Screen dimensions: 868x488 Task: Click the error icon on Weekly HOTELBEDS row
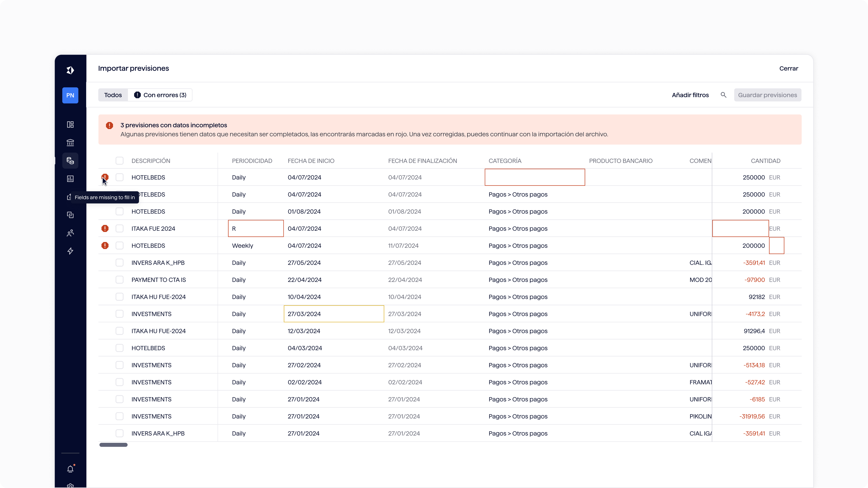point(105,246)
